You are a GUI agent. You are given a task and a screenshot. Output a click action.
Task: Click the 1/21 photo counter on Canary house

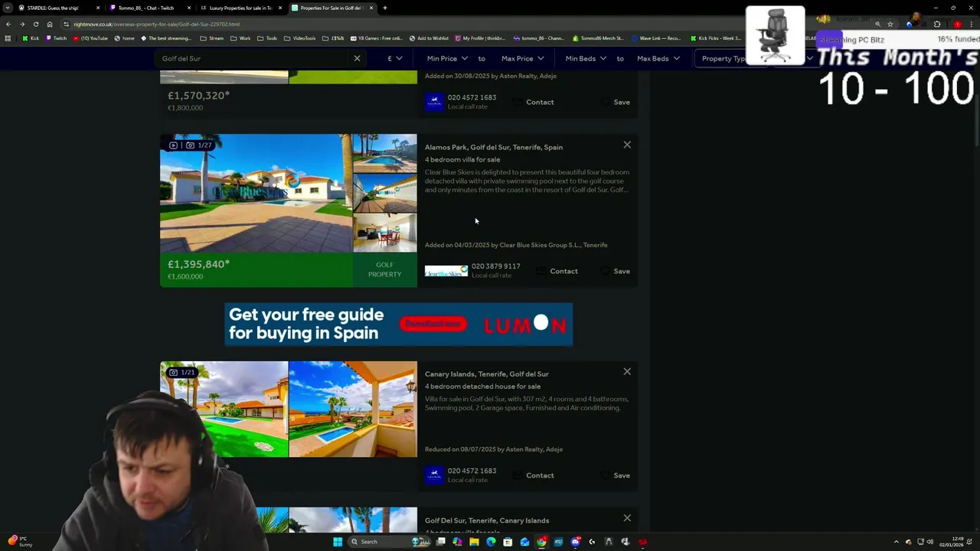click(x=182, y=373)
